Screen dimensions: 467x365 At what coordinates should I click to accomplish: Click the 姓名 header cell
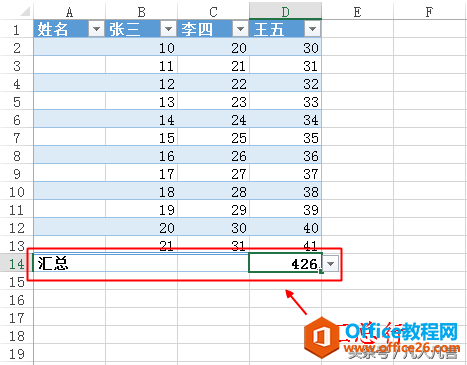coord(69,29)
